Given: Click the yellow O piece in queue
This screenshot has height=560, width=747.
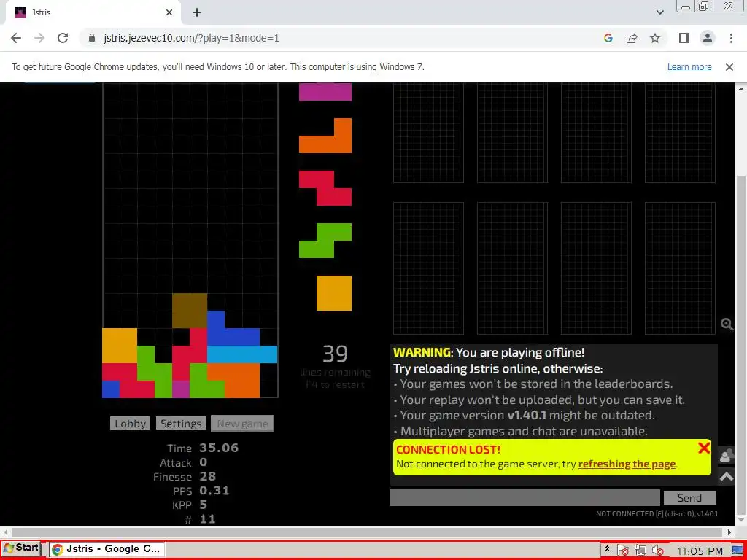Looking at the screenshot, I should coord(334,293).
